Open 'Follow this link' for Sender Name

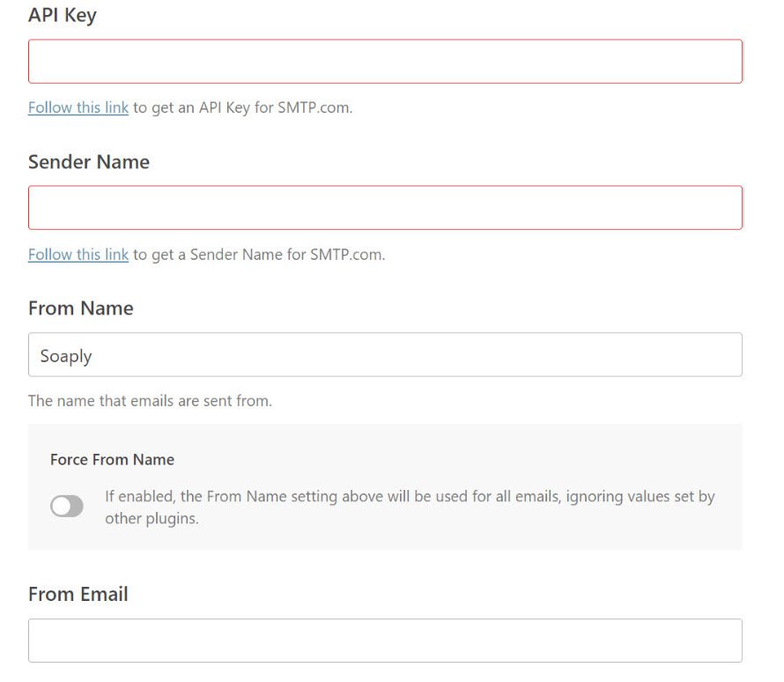78,255
